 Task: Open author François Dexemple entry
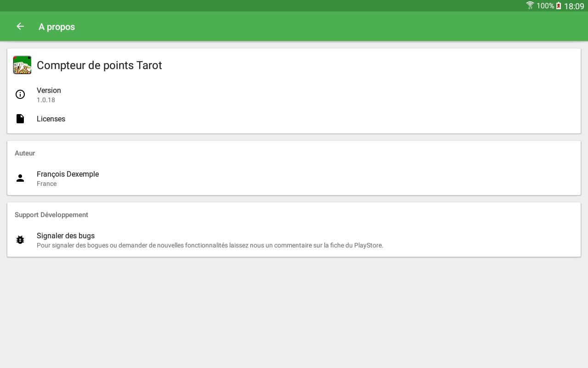[294, 178]
